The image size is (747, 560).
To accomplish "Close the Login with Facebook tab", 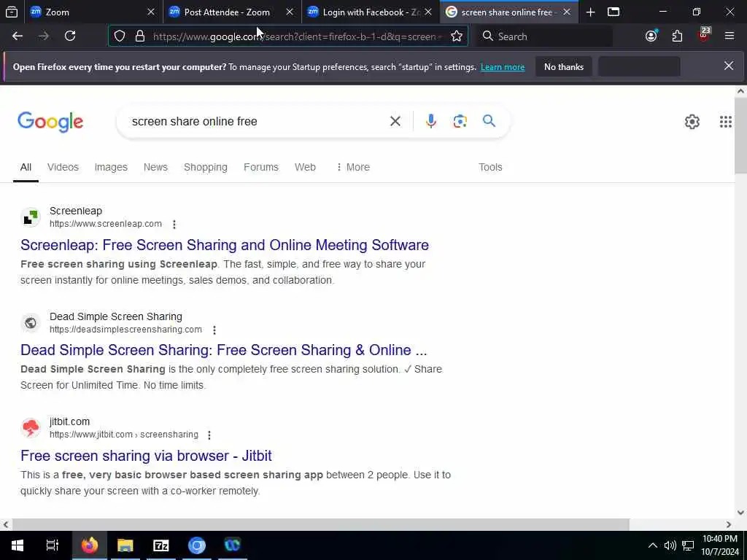I will pos(427,12).
